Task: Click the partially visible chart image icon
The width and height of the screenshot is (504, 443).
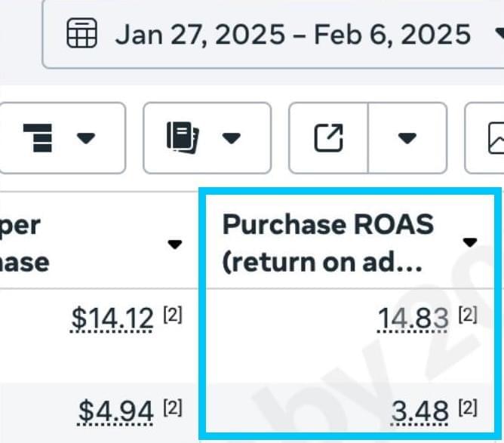Action: pyautogui.click(x=496, y=138)
